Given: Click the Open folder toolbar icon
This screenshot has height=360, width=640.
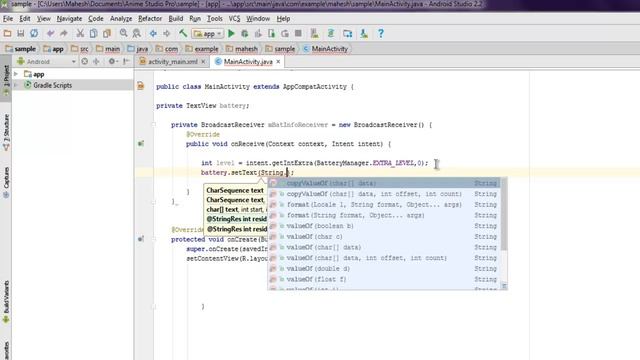Looking at the screenshot, I should coord(7,33).
